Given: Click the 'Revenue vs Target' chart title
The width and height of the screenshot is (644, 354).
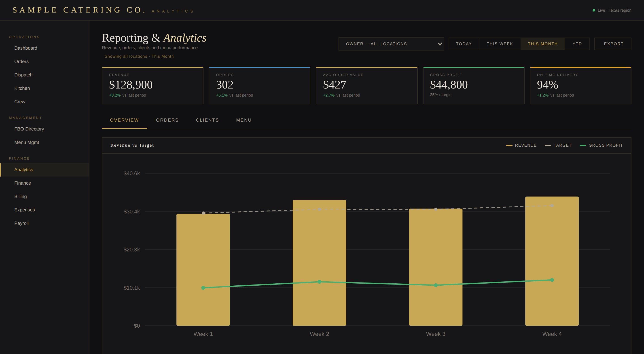Looking at the screenshot, I should point(132,145).
